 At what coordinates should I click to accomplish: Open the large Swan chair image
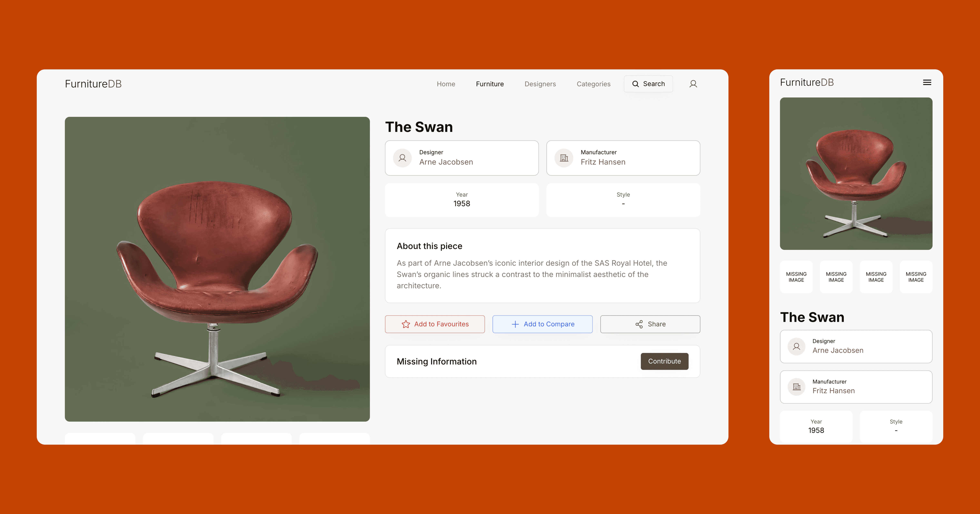tap(217, 269)
